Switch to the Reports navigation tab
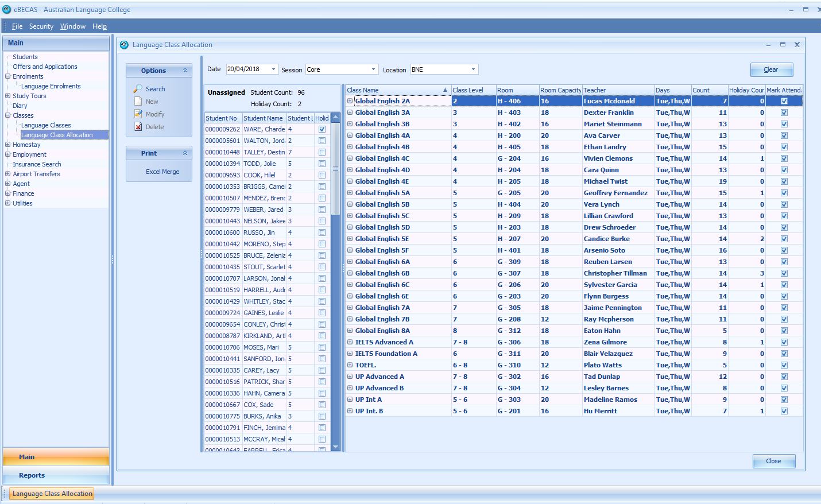The image size is (821, 504). tap(32, 475)
